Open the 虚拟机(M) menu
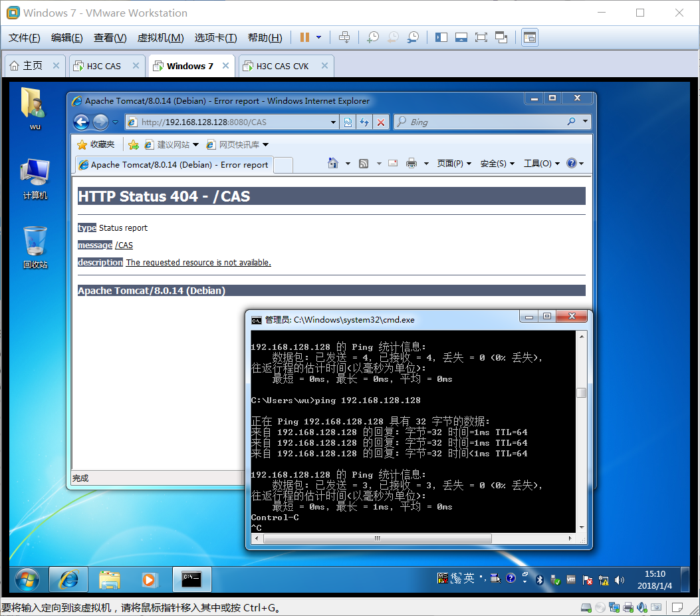 [x=160, y=38]
